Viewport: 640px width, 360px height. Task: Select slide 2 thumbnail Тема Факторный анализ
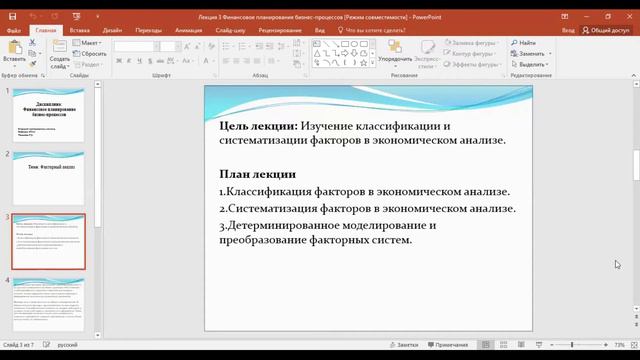[x=49, y=178]
